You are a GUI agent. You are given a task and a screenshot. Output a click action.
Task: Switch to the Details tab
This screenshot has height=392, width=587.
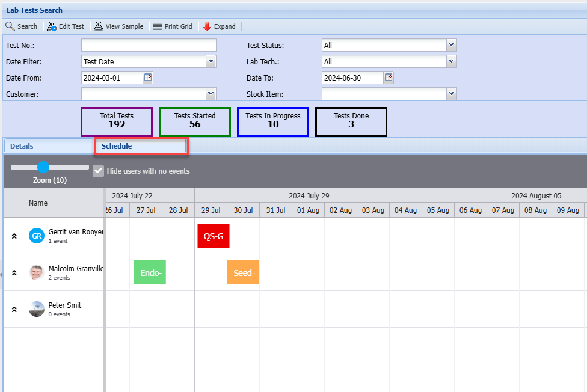point(22,146)
